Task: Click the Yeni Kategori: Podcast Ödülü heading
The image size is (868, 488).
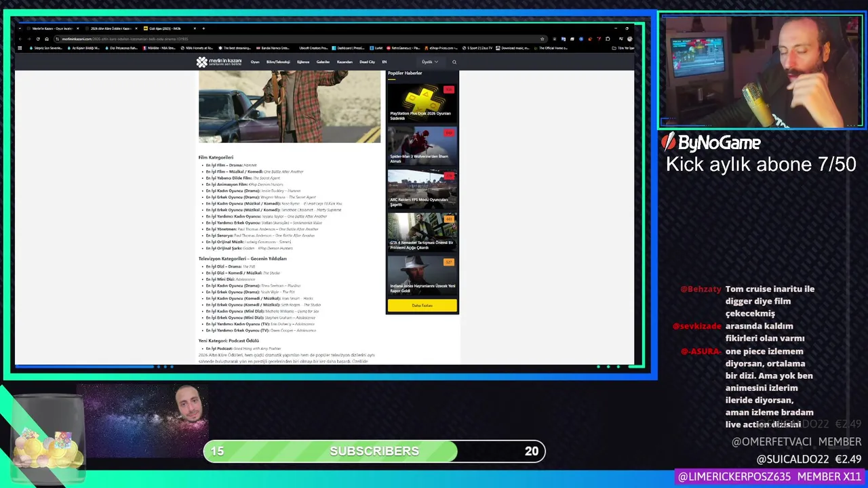Action: (x=229, y=341)
